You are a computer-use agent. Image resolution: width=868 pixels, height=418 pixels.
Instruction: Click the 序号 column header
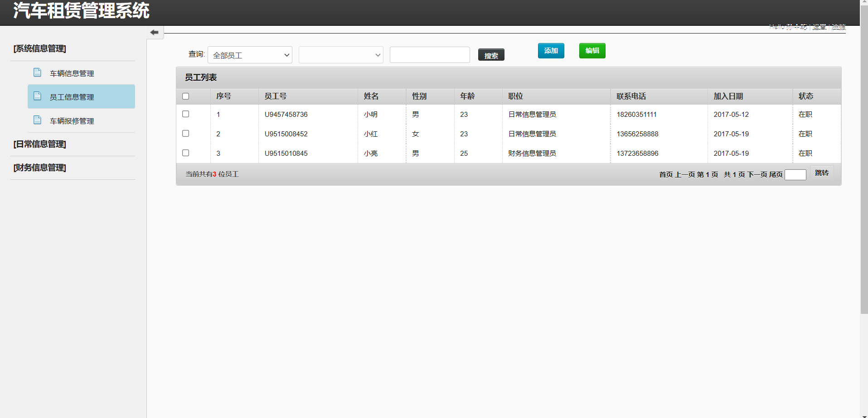click(x=223, y=96)
